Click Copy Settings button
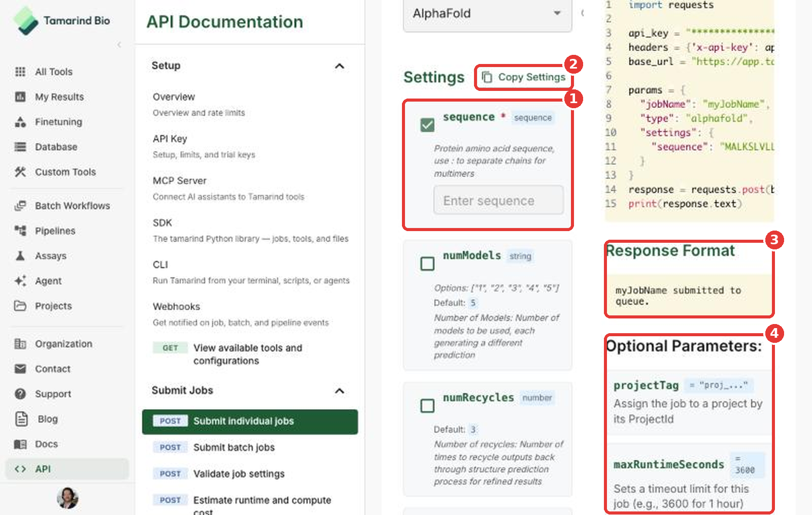812x515 pixels. (523, 77)
